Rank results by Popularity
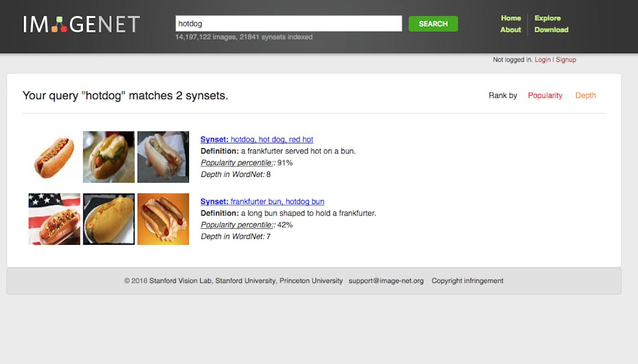The image size is (638, 364). pyautogui.click(x=545, y=96)
